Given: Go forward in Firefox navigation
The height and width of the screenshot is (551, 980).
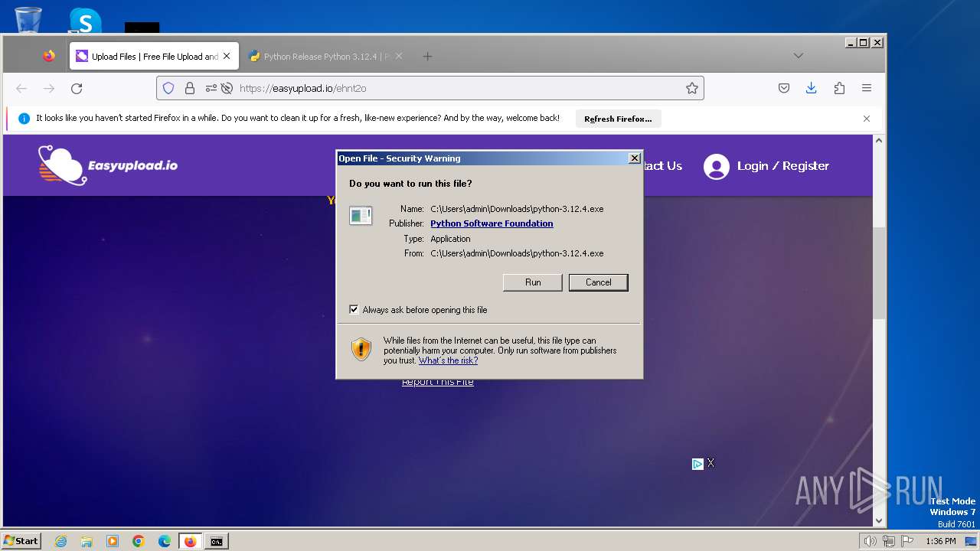Looking at the screenshot, I should [49, 89].
